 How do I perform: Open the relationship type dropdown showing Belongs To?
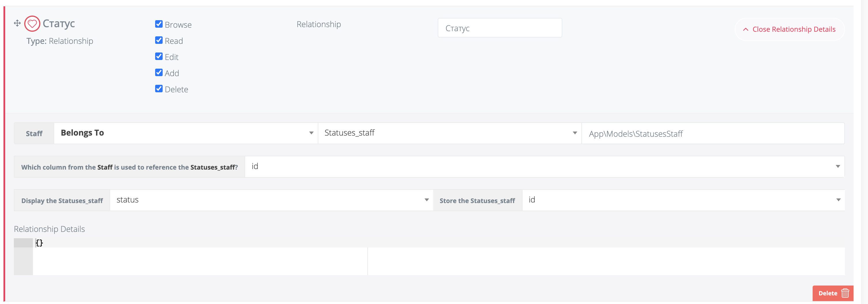[x=185, y=133]
